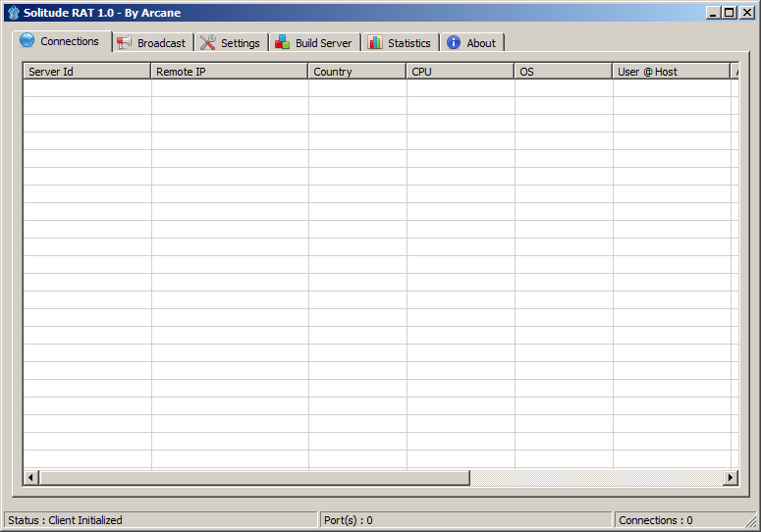The image size is (761, 532).
Task: Click the horizontal scrollbar thumb
Action: click(x=253, y=478)
